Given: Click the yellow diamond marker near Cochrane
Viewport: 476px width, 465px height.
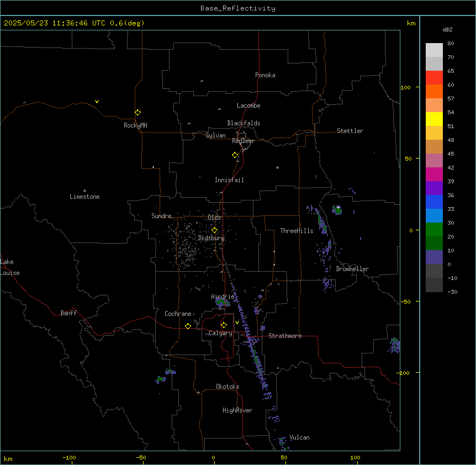Looking at the screenshot, I should [188, 326].
